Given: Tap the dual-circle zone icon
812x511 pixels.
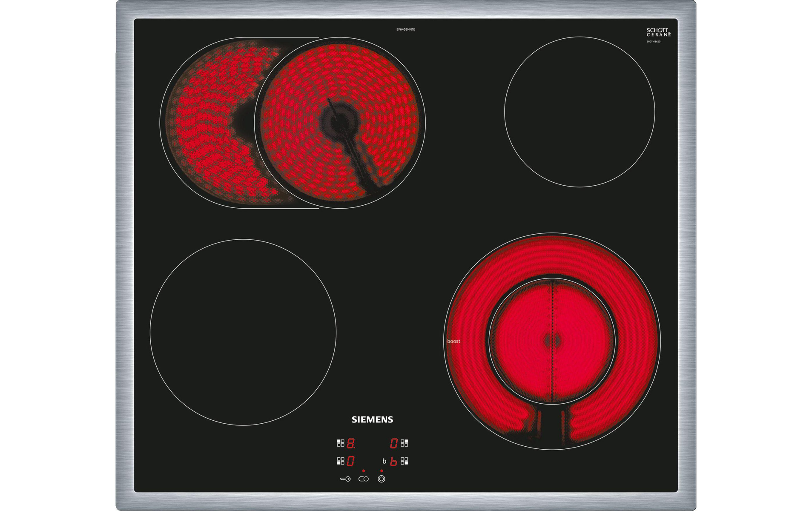Looking at the screenshot, I should point(381,479).
